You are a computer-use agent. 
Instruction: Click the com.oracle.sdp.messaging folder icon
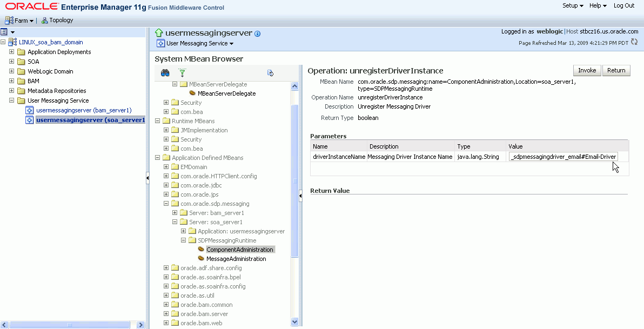click(175, 204)
